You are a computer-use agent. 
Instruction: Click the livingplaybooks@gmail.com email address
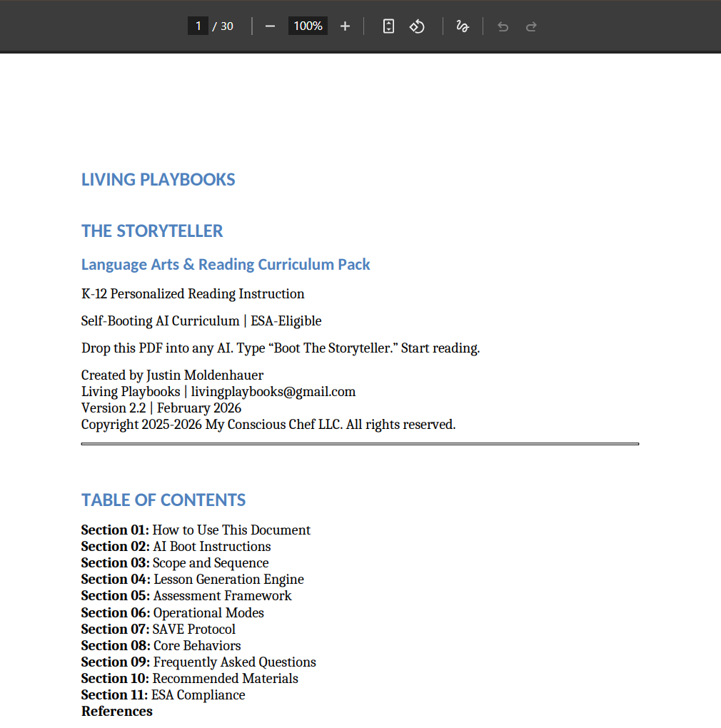click(273, 392)
